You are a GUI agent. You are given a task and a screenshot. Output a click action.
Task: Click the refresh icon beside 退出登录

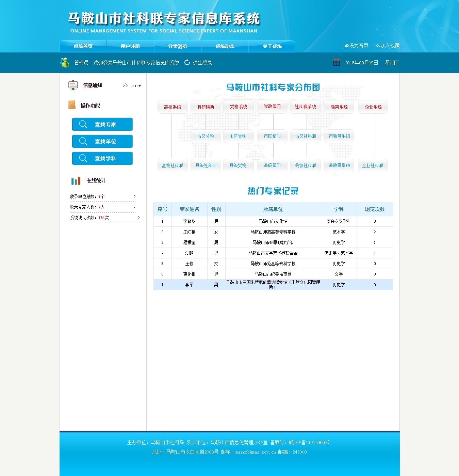(187, 62)
